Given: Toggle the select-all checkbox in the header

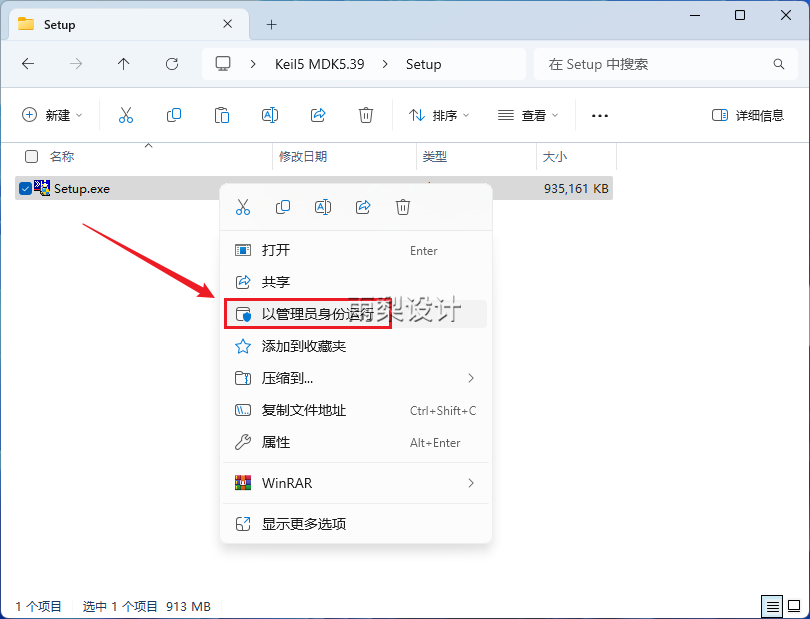Looking at the screenshot, I should [x=29, y=157].
